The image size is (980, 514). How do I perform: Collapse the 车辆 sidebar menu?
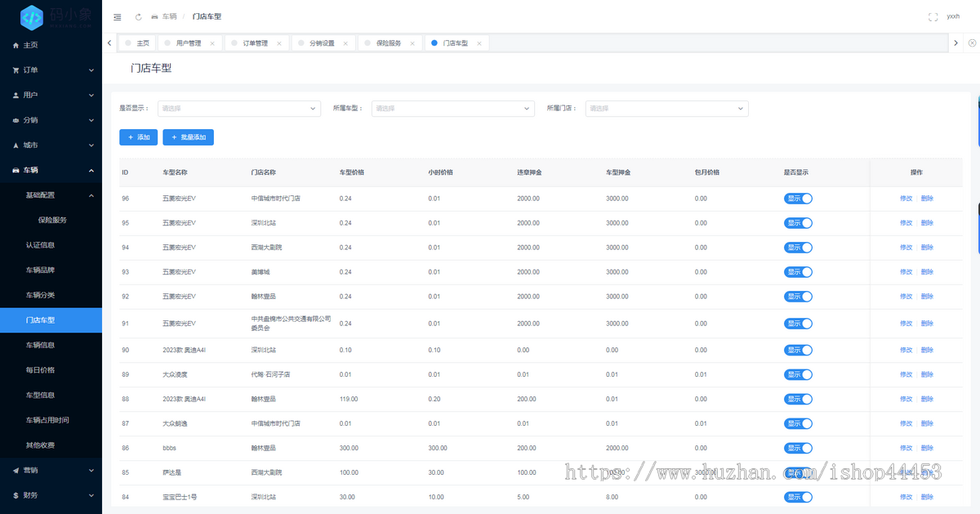coord(51,170)
